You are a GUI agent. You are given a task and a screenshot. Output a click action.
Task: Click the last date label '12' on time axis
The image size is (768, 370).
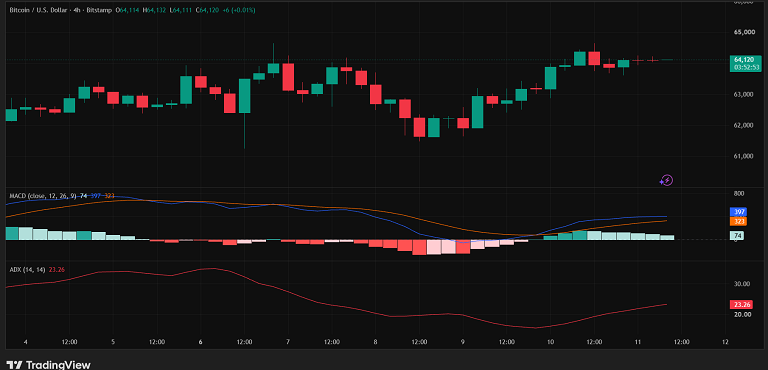point(725,342)
